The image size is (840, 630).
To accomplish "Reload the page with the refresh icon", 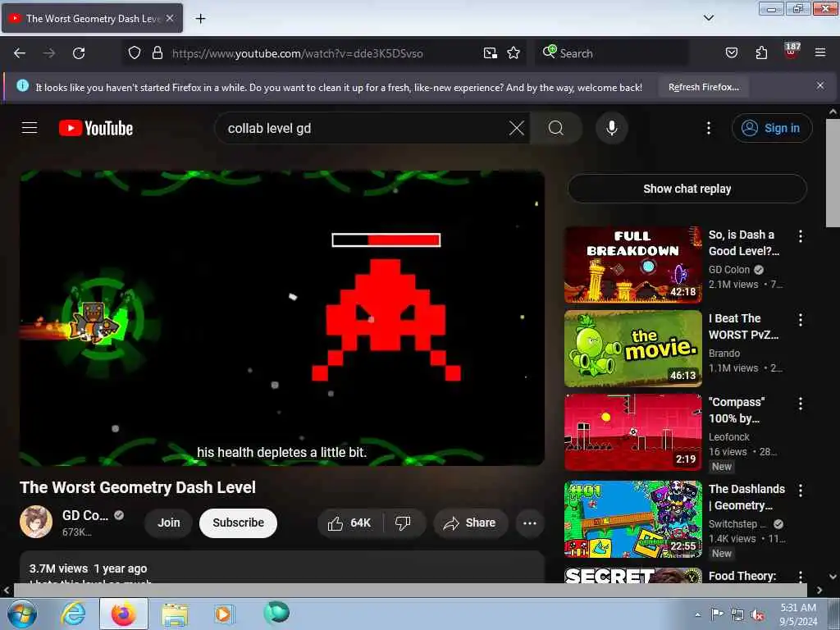I will (79, 53).
